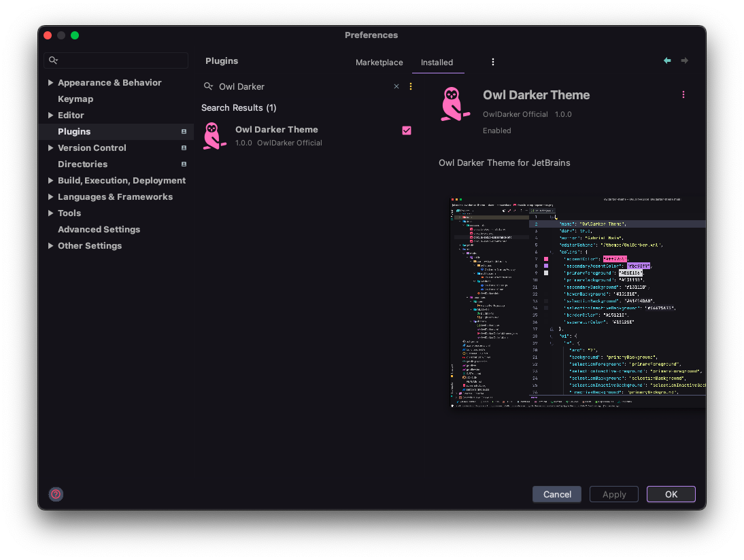The height and width of the screenshot is (560, 744).
Task: Click the Owl Darker Theme detail heading
Action: click(x=536, y=95)
